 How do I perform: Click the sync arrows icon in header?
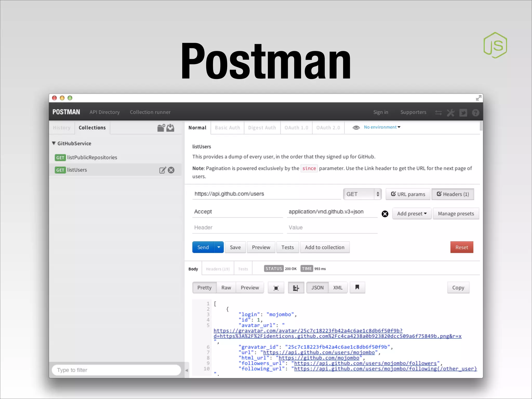click(x=438, y=113)
